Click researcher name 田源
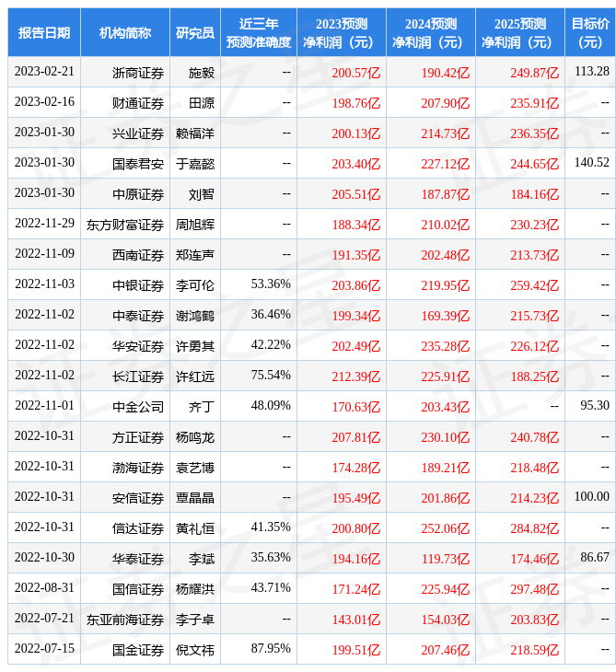616x672 pixels. [202, 103]
